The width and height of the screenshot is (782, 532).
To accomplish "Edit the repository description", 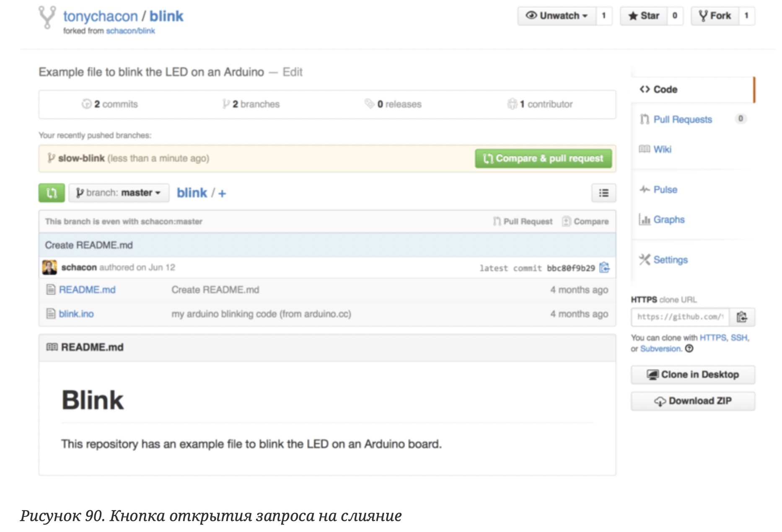I will click(x=293, y=72).
